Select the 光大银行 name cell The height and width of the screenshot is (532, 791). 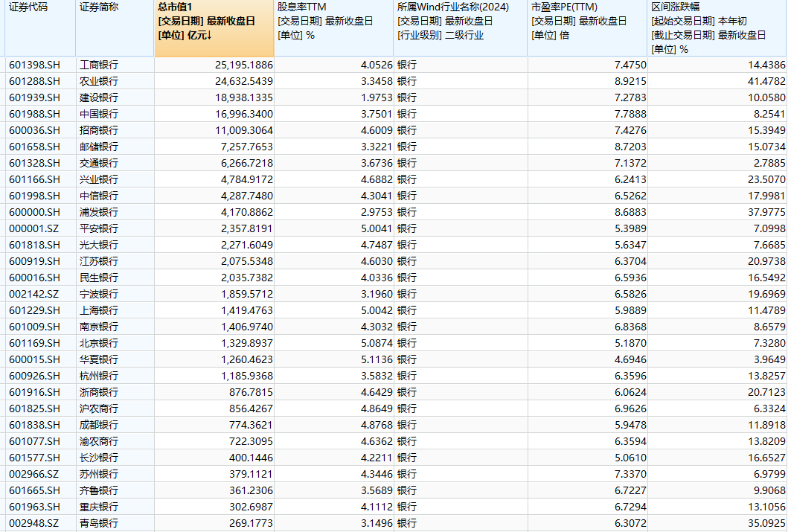click(x=99, y=245)
